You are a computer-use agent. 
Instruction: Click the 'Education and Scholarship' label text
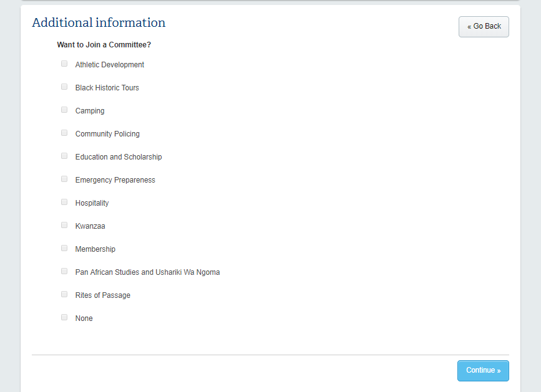coord(119,157)
